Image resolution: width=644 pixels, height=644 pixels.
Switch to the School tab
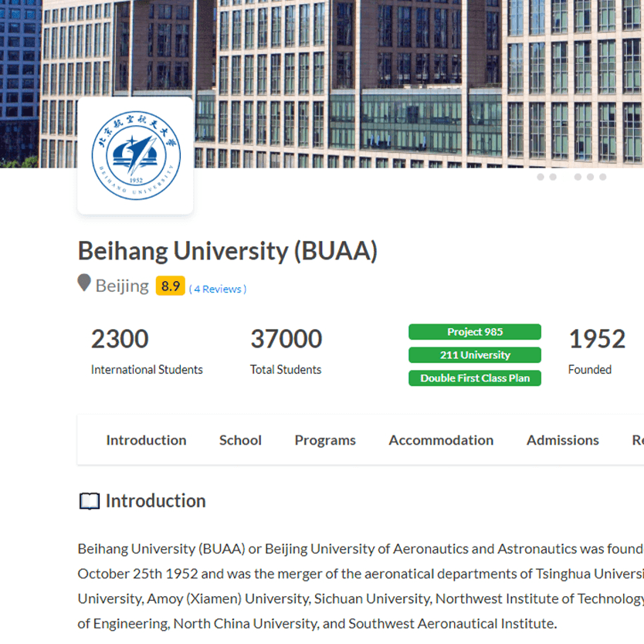click(240, 440)
